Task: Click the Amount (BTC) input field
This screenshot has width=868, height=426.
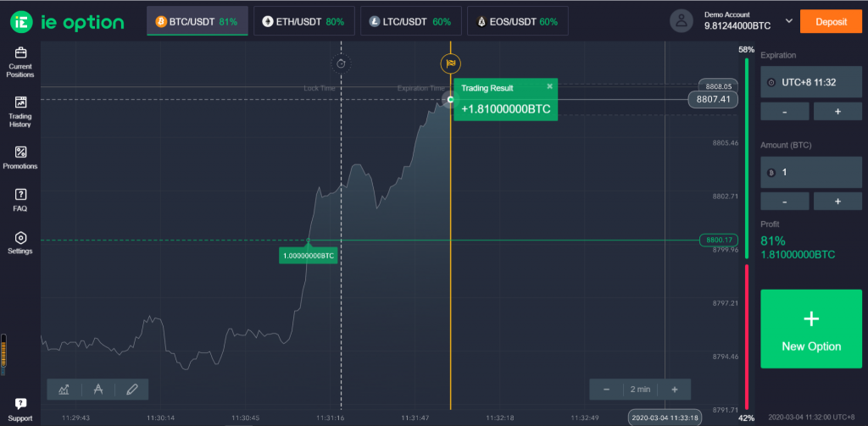Action: coord(811,173)
